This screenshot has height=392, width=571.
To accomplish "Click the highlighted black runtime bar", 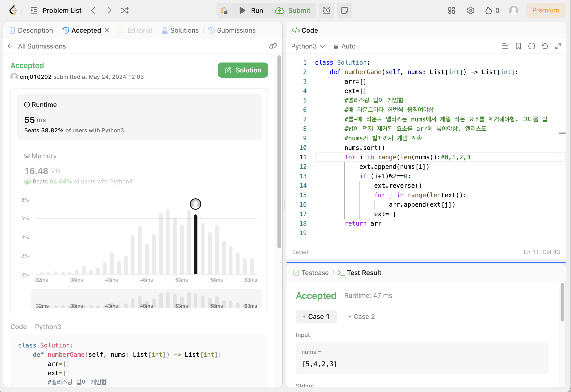I will pyautogui.click(x=196, y=244).
